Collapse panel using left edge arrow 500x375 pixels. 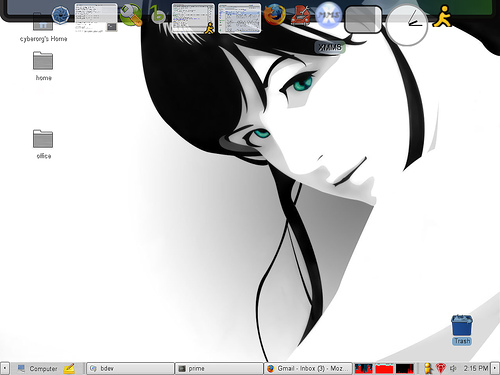(x=4, y=368)
